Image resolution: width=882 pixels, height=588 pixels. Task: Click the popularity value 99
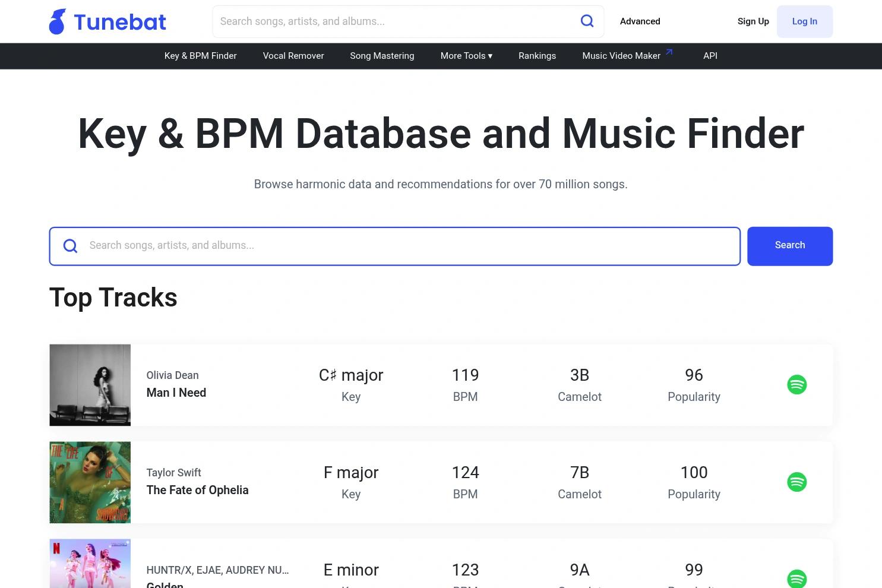coord(694,570)
